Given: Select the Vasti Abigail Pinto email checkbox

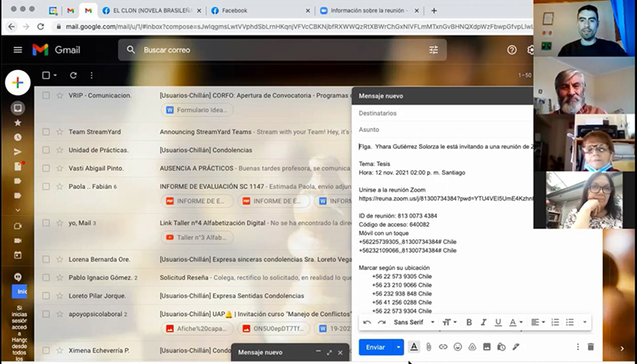Looking at the screenshot, I should pos(46,169).
